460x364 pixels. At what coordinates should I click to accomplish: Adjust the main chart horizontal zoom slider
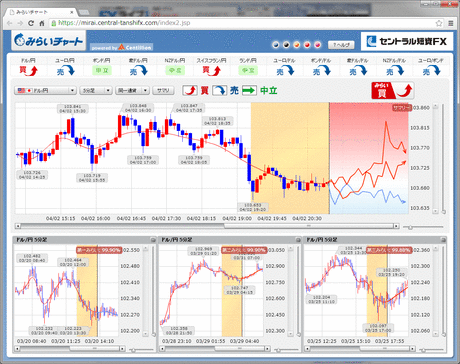[410, 227]
